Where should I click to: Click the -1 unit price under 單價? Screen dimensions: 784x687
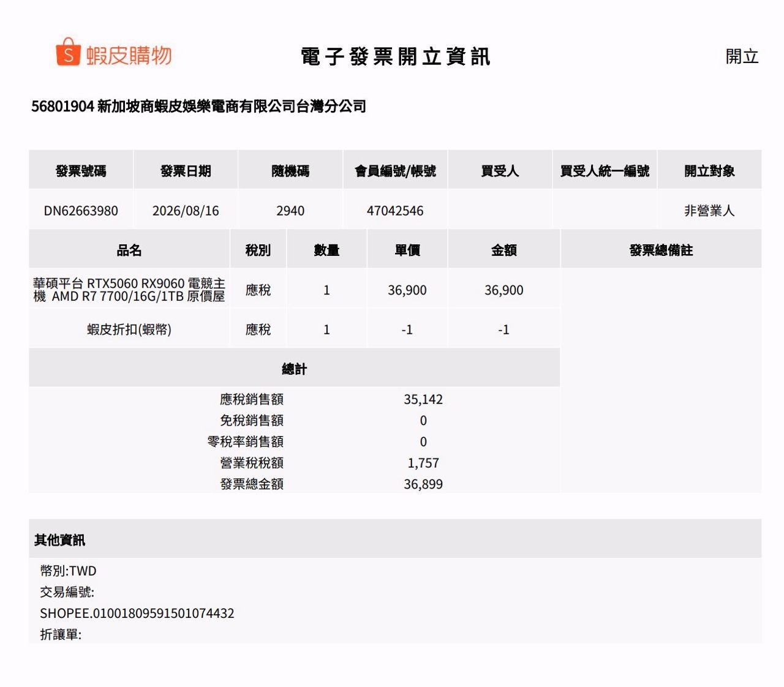(x=407, y=329)
